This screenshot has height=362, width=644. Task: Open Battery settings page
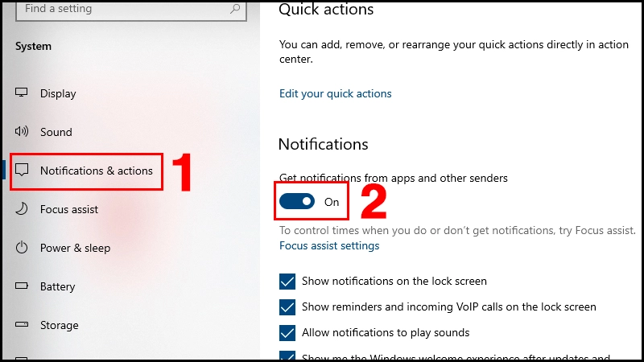coord(57,286)
